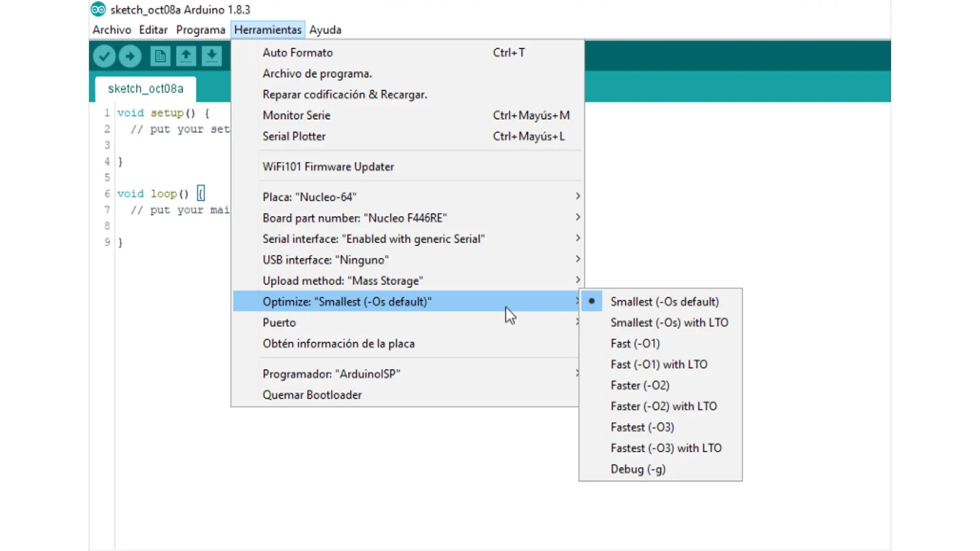Expand the Puerto submenu

coord(406,322)
